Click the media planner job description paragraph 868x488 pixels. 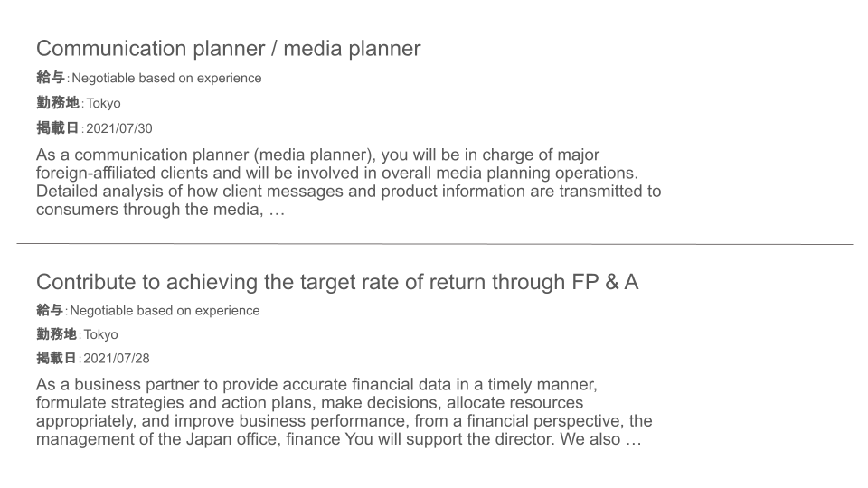[349, 182]
